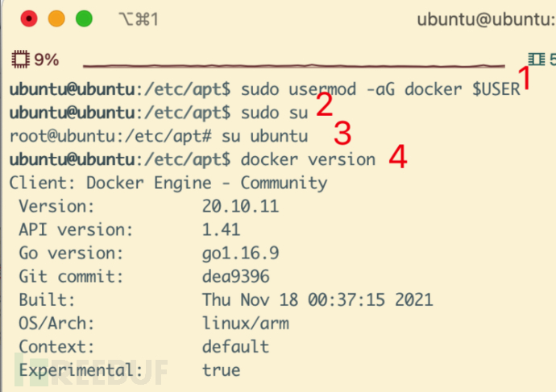The image size is (556, 392).
Task: Click the Docker version number 20.10.11
Action: 240,206
